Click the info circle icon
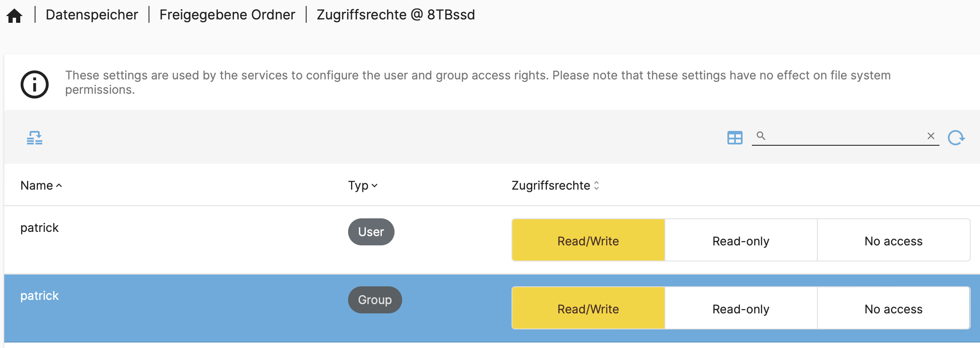 [35, 84]
